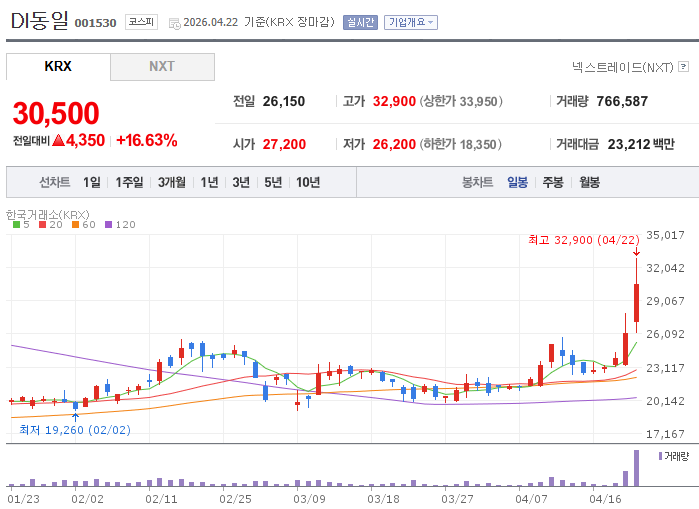Select the 1년 line chart period
699x509 pixels.
click(209, 182)
